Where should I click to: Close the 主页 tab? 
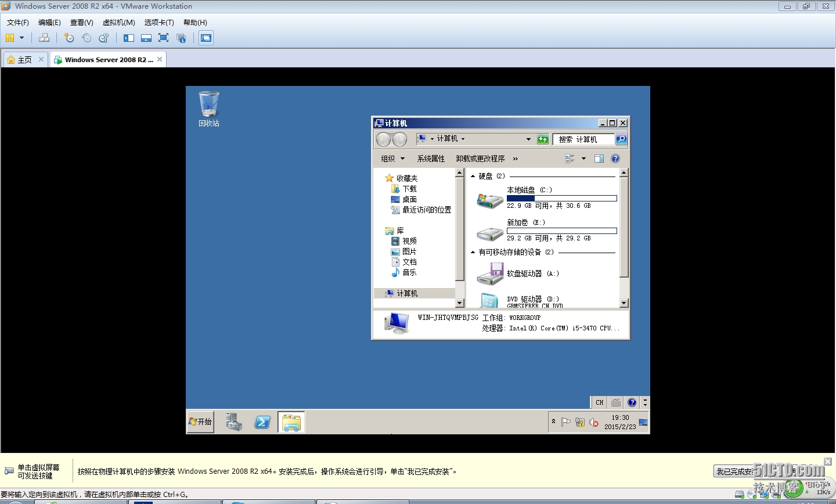41,59
